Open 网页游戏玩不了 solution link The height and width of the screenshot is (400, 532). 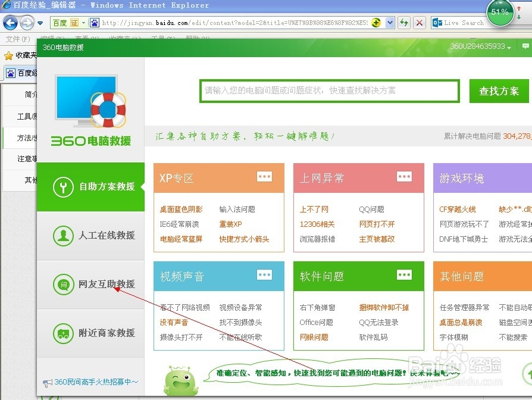click(x=465, y=224)
